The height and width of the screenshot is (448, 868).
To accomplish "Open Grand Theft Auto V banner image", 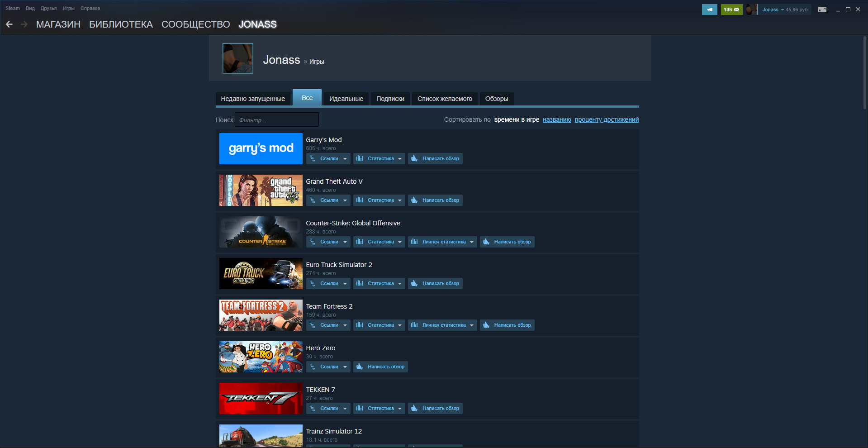I will click(x=261, y=190).
